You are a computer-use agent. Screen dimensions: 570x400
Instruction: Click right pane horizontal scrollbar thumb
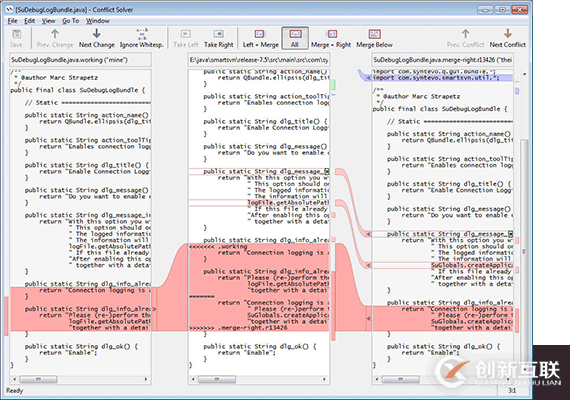pyautogui.click(x=401, y=379)
